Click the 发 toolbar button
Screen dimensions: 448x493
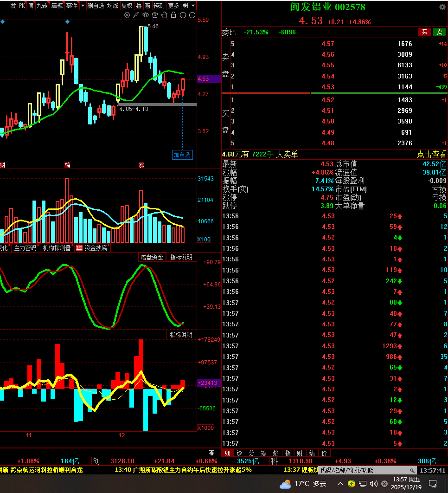click(13, 6)
